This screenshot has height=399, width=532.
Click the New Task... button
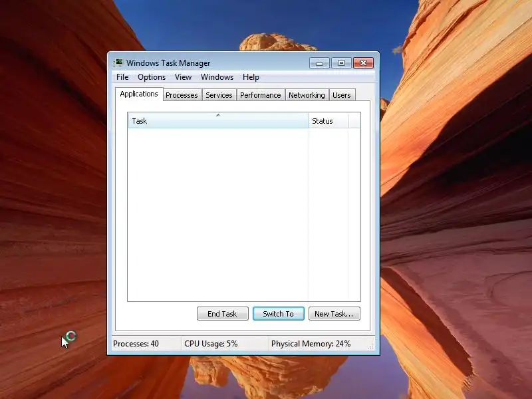(x=334, y=314)
